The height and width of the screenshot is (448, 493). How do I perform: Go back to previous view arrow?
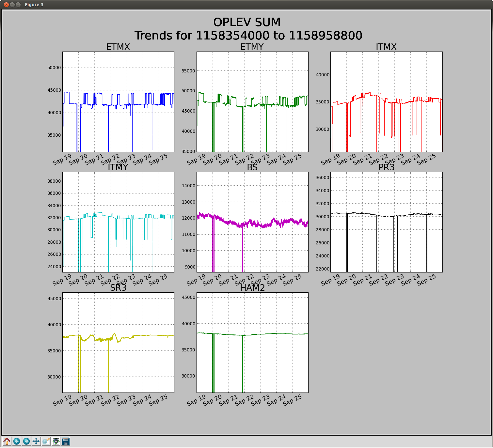point(17,441)
